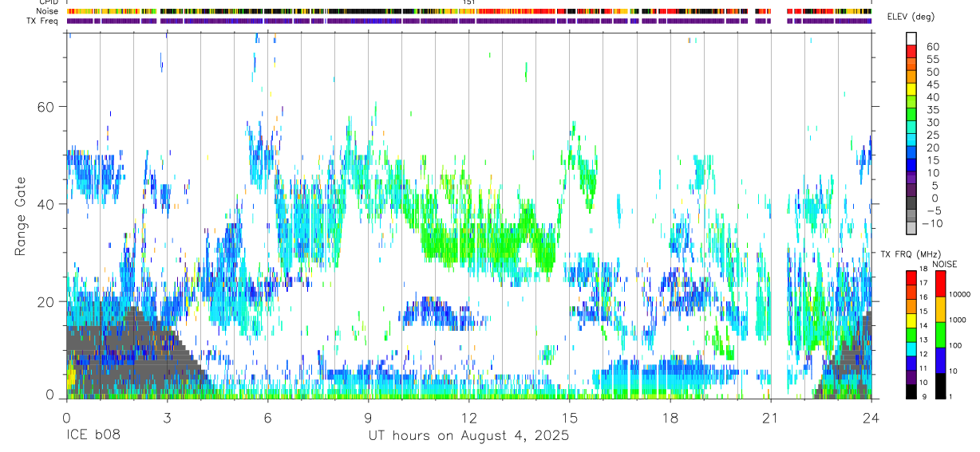This screenshot has width=980, height=452.
Task: Pick the white top segment of ELEV colorbar
Action: click(x=911, y=38)
